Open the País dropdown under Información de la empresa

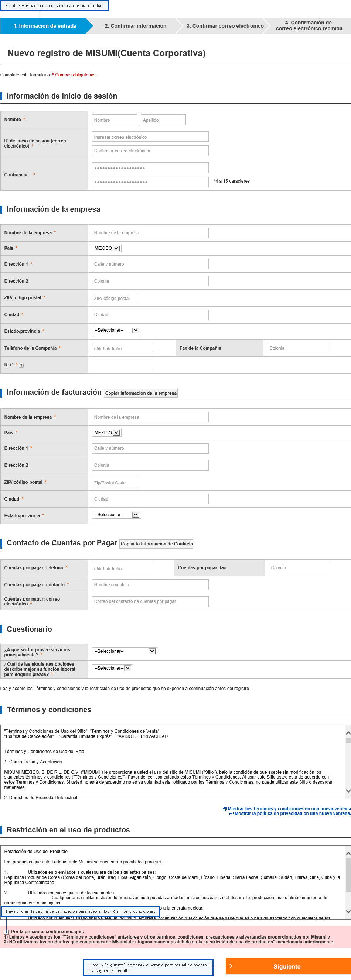[106, 248]
